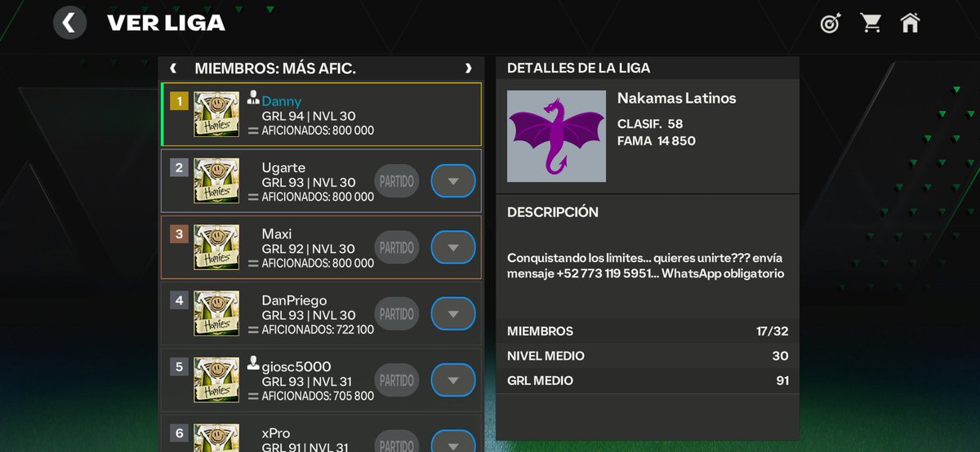This screenshot has height=452, width=980.
Task: Click the leader icon beside Danny
Action: coord(253,98)
